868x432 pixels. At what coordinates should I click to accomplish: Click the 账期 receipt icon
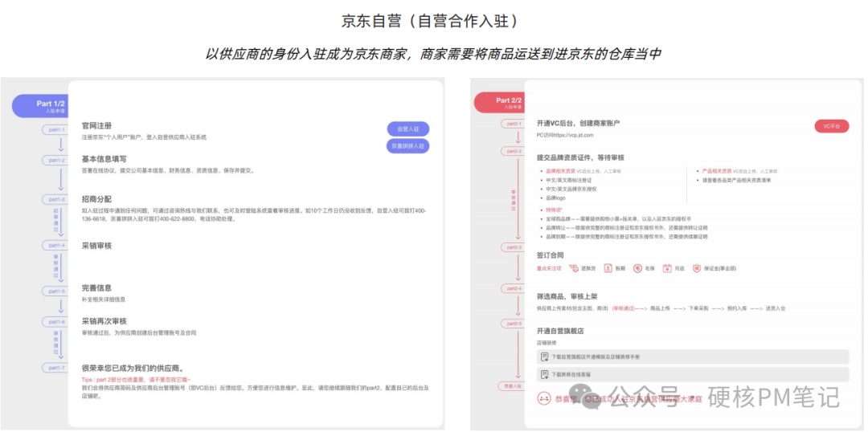click(x=608, y=268)
